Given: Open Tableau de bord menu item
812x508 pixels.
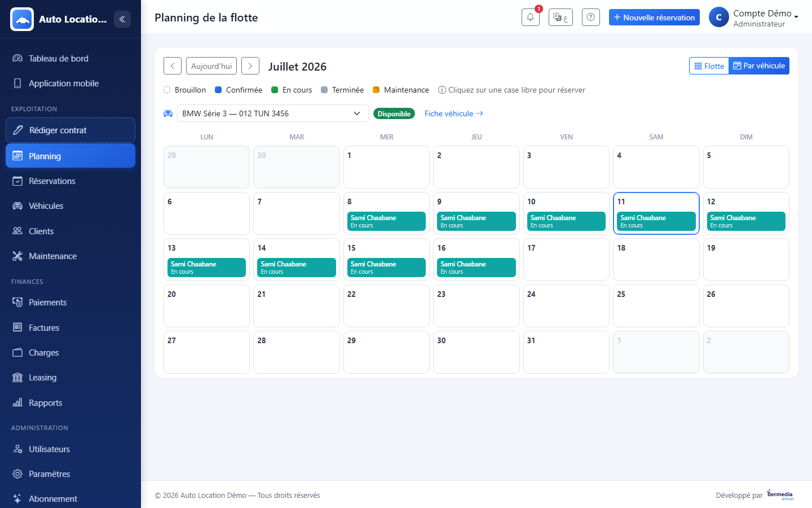Looking at the screenshot, I should click(x=70, y=58).
